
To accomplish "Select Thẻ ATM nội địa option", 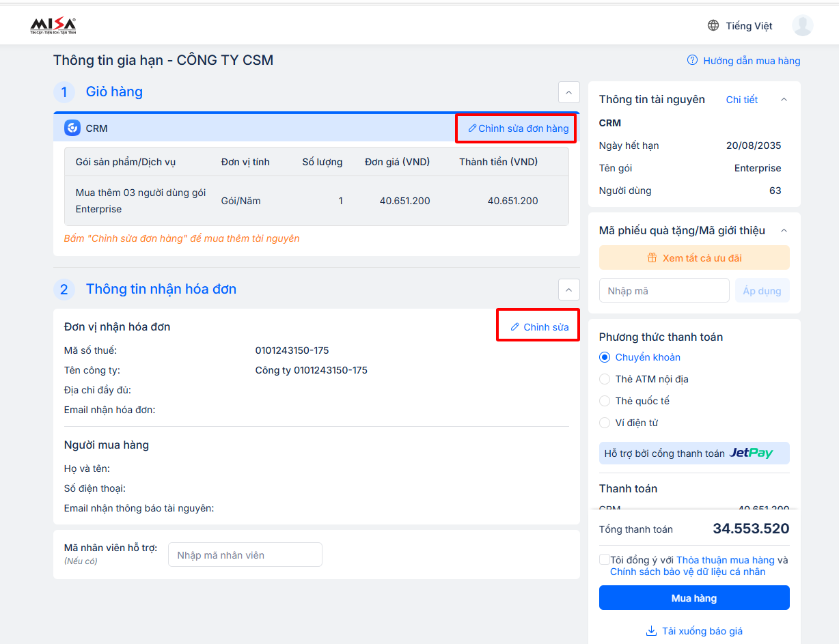I will click(x=605, y=379).
